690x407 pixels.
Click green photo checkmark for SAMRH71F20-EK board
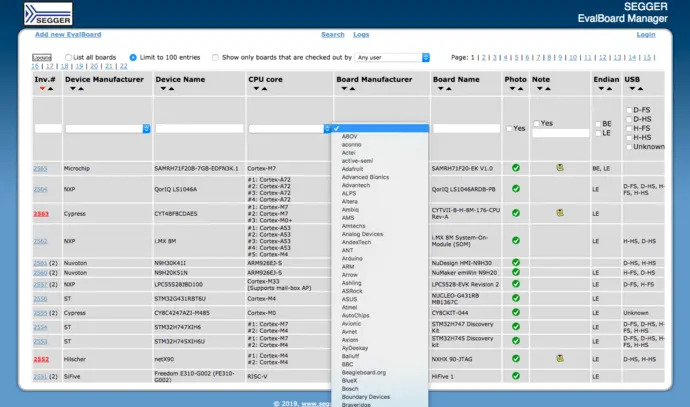tap(516, 168)
